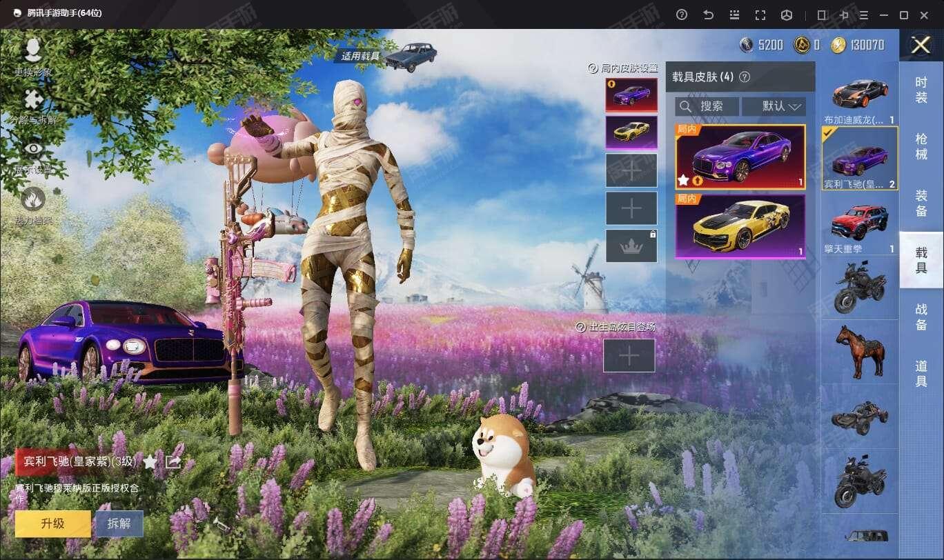944x560 pixels.
Task: Click the 升级 upgrade button
Action: [53, 523]
